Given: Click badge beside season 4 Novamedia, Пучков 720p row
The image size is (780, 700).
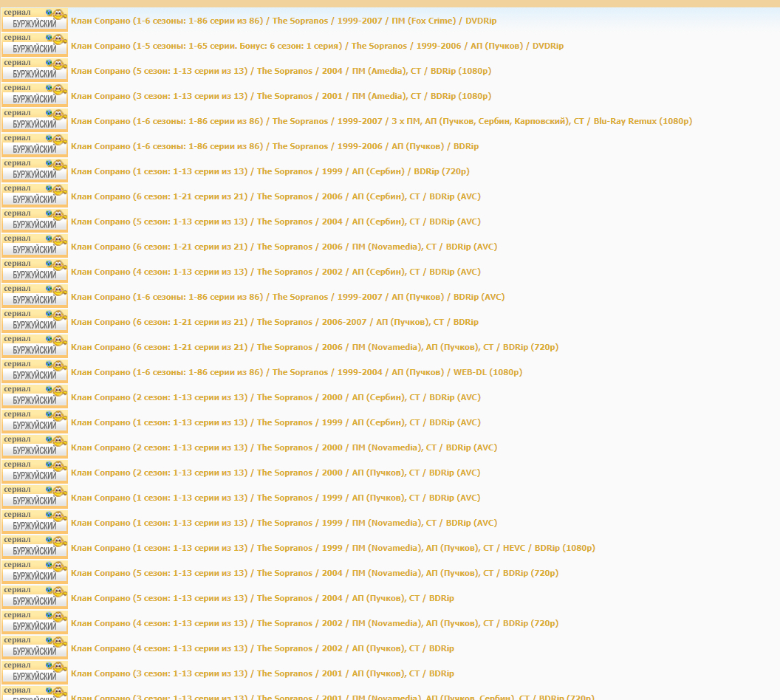Looking at the screenshot, I should click(34, 622).
